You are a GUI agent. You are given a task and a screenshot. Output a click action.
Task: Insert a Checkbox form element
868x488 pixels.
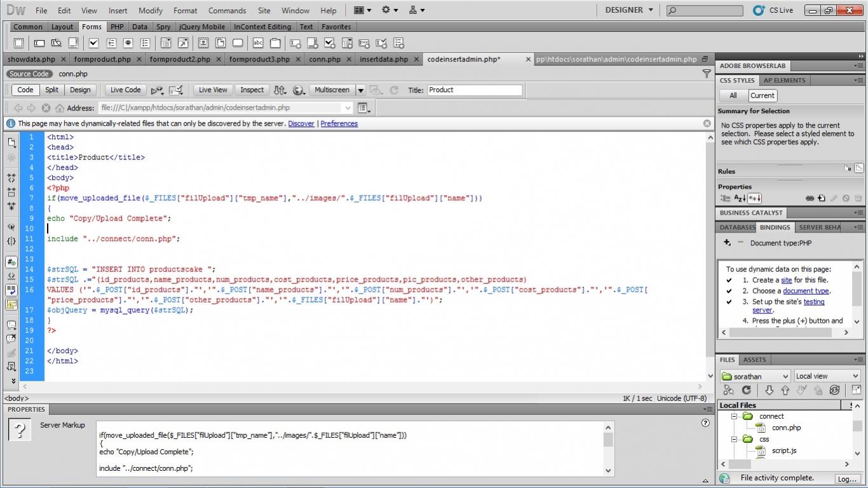tap(93, 43)
